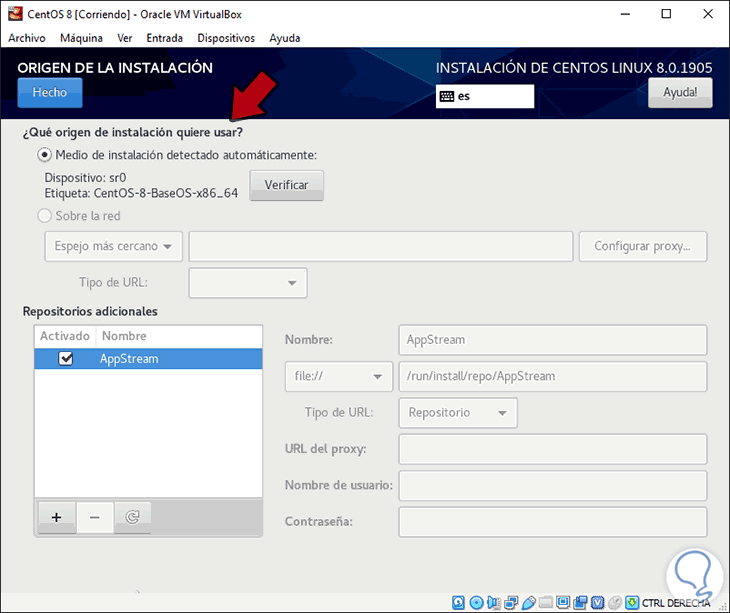Open the Ayuda menu
This screenshot has height=613, width=730.
point(285,38)
